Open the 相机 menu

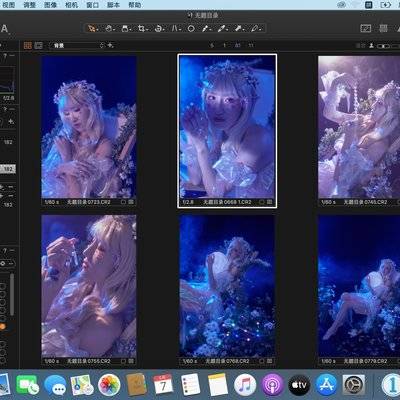[71, 5]
